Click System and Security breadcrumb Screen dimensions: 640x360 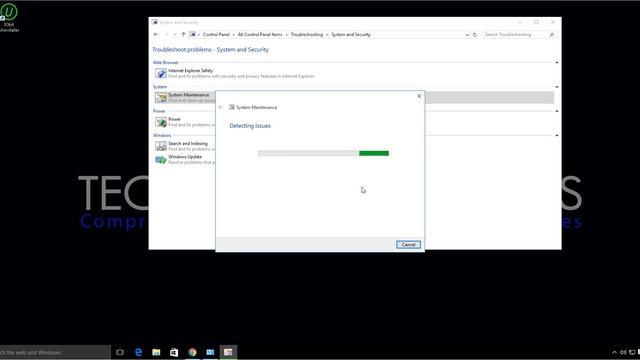351,35
